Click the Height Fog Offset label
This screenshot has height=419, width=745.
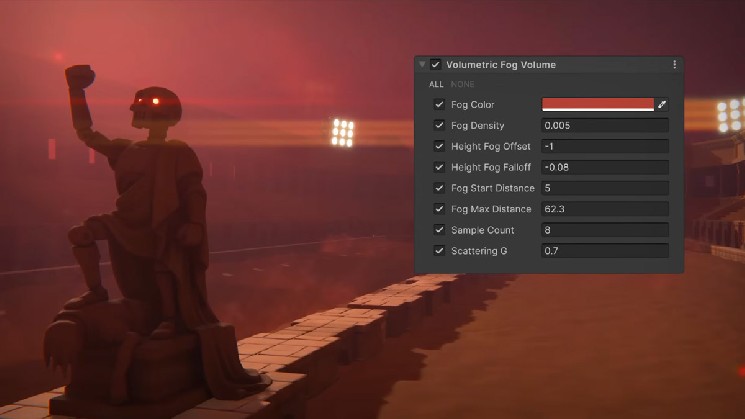pyautogui.click(x=491, y=146)
